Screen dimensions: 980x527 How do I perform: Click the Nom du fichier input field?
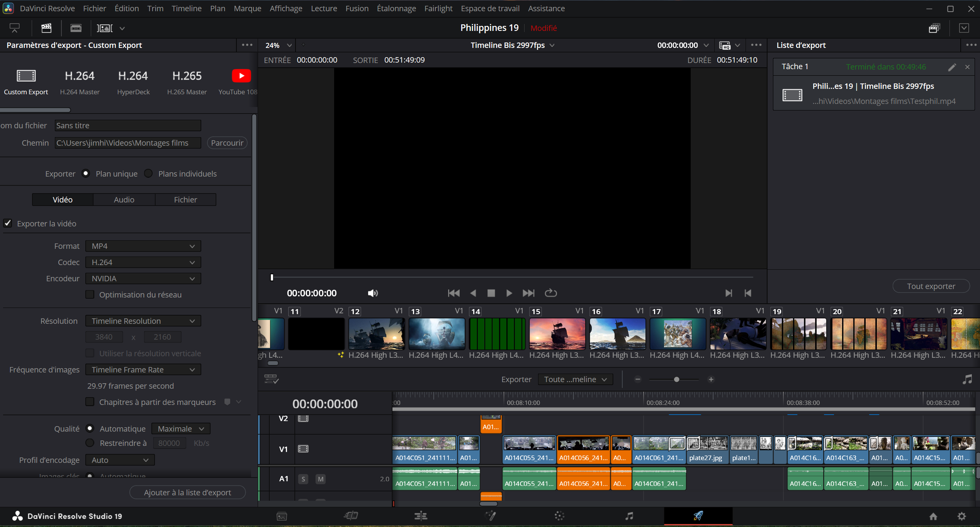(x=128, y=126)
